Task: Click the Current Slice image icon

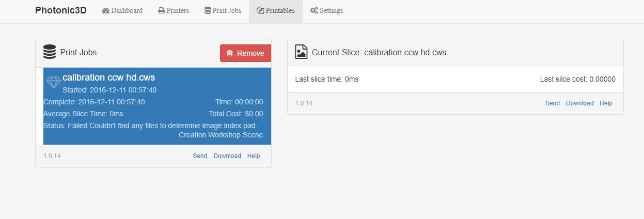Action: (301, 52)
